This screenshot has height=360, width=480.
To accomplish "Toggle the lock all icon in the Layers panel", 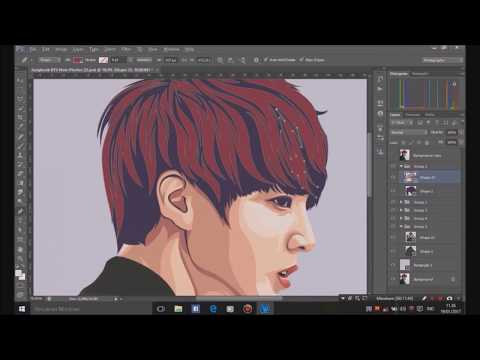I will coord(427,143).
